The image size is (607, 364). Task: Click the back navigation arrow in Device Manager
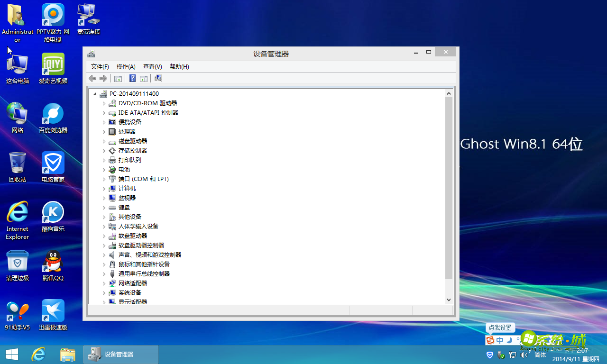pyautogui.click(x=92, y=78)
